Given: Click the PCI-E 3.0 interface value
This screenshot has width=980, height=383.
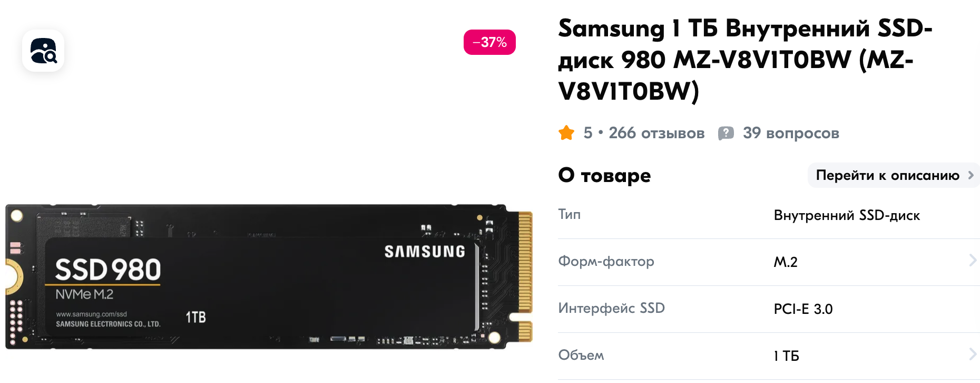Looking at the screenshot, I should click(x=803, y=309).
